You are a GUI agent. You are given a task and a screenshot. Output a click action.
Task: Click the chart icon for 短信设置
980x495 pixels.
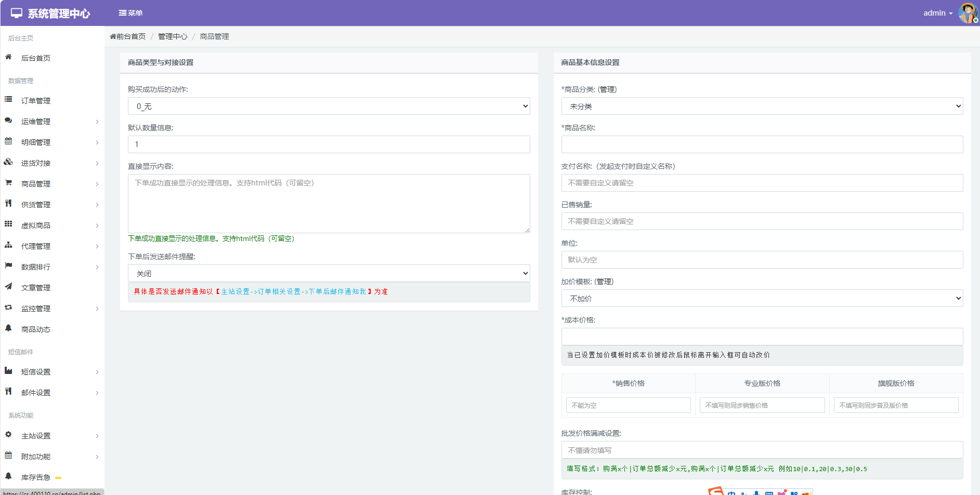pos(8,371)
